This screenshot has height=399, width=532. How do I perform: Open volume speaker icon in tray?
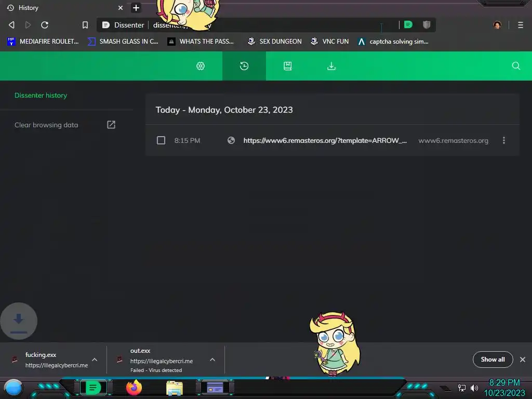[x=474, y=388]
